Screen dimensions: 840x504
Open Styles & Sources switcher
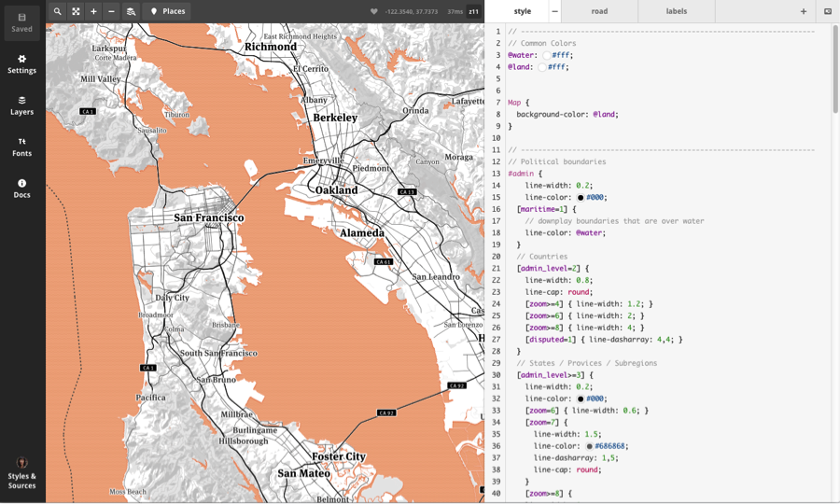pyautogui.click(x=22, y=474)
